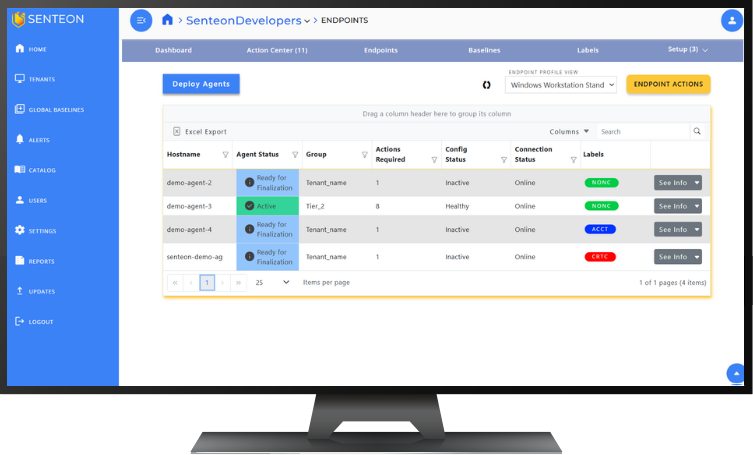Click the Deploy Agents button
Screen dimensions: 753x455
(x=201, y=84)
